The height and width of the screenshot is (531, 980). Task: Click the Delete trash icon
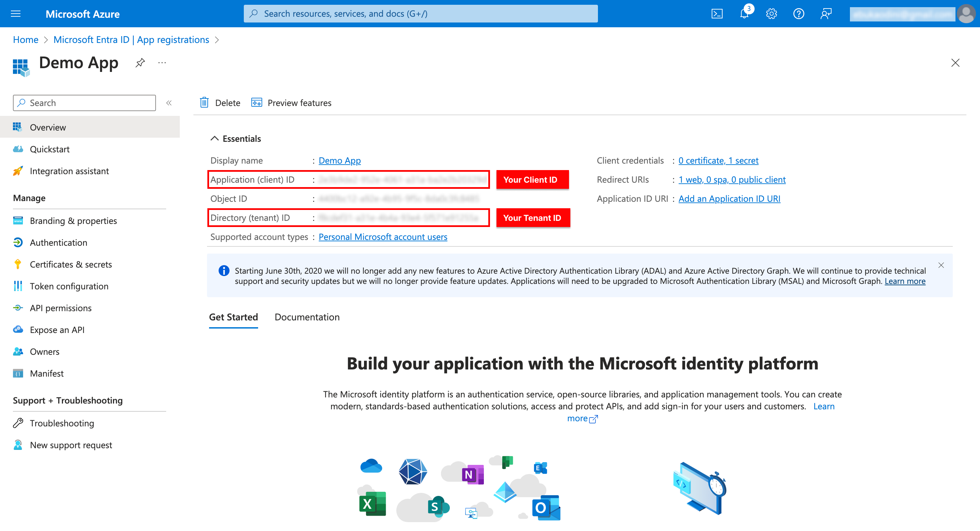click(204, 103)
